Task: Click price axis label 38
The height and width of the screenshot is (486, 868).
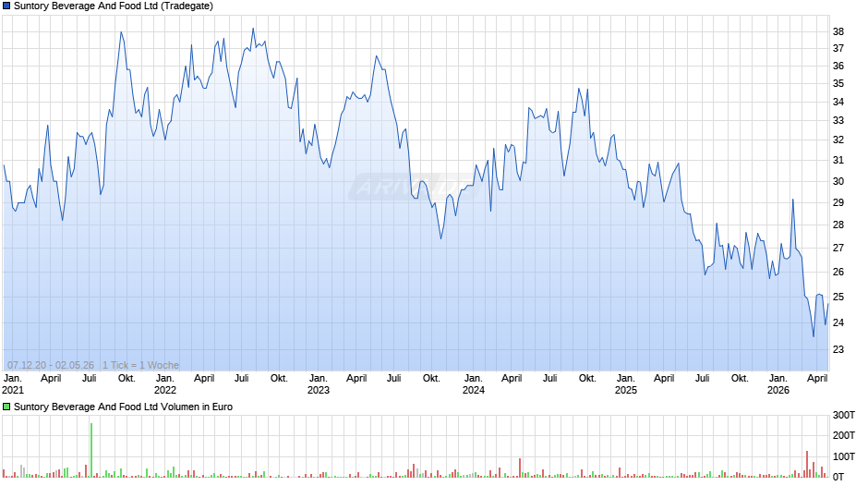Action: coord(838,31)
